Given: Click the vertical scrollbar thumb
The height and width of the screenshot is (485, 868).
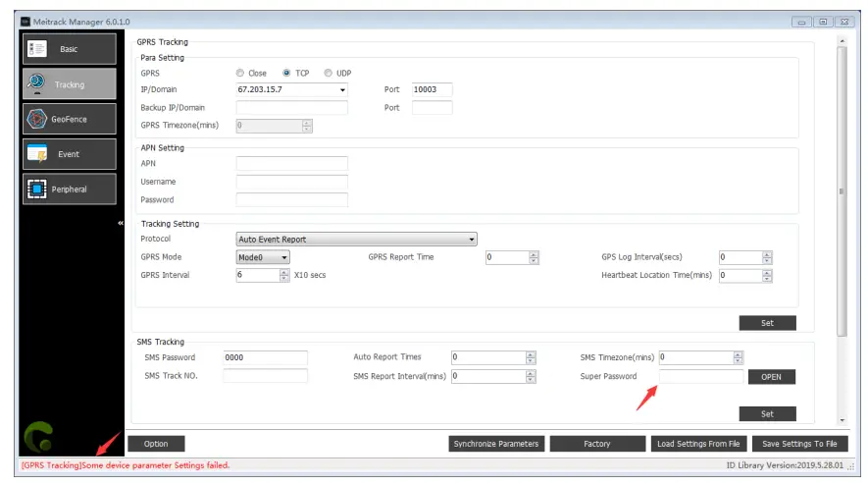Looking at the screenshot, I should [x=842, y=191].
